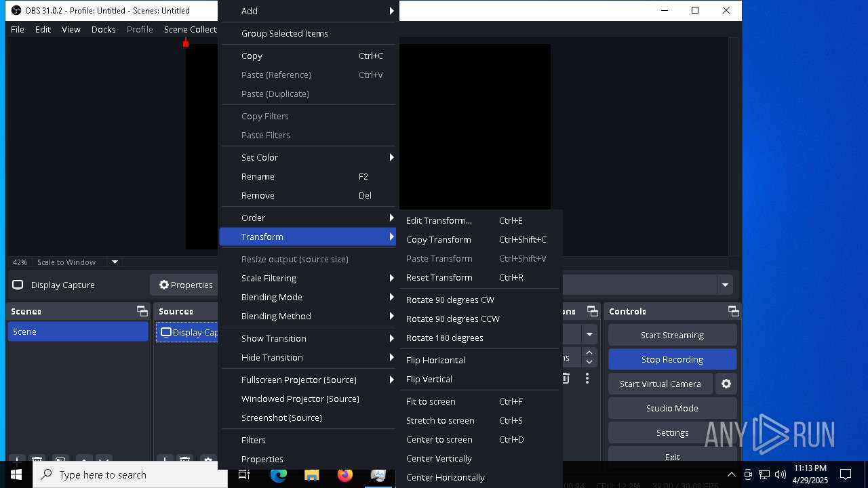Click the Stop Recording button
Screen dimensions: 868x488
(x=672, y=359)
